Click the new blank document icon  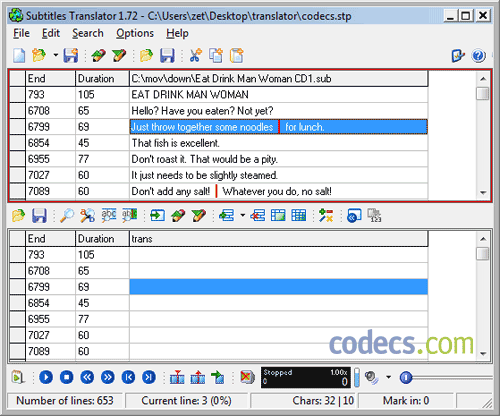19,55
